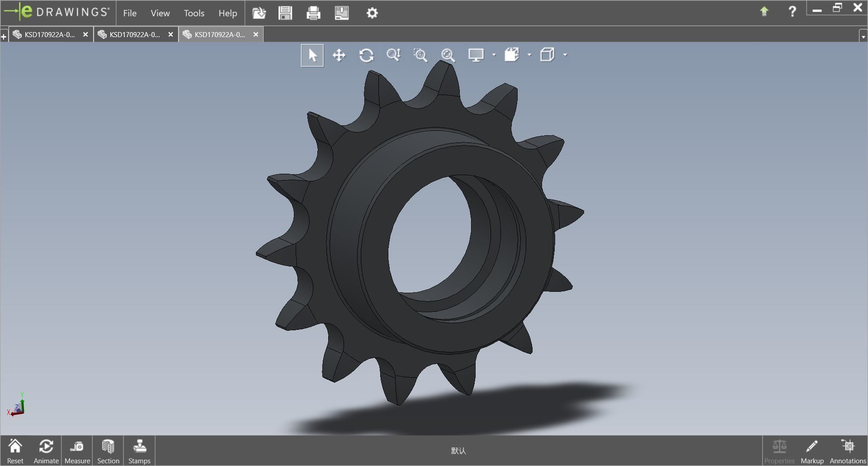Click the eDrawings logo

coord(57,12)
